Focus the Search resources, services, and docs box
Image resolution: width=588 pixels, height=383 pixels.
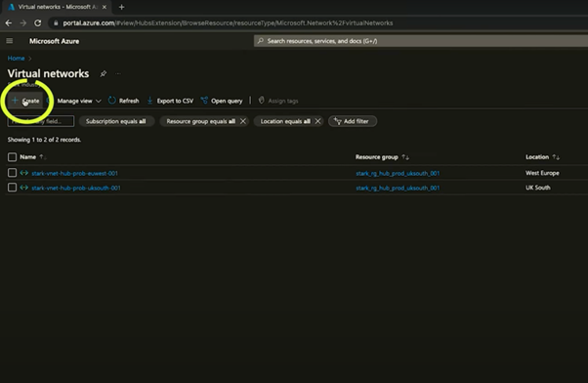coord(421,41)
